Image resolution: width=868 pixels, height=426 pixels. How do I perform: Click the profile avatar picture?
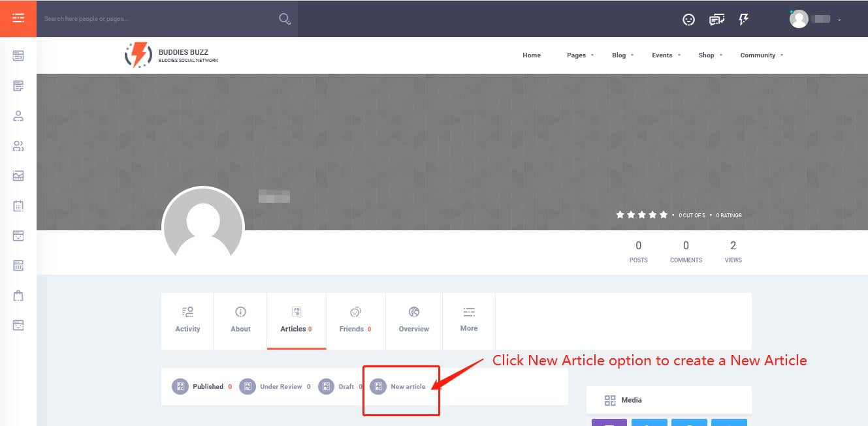click(x=202, y=227)
